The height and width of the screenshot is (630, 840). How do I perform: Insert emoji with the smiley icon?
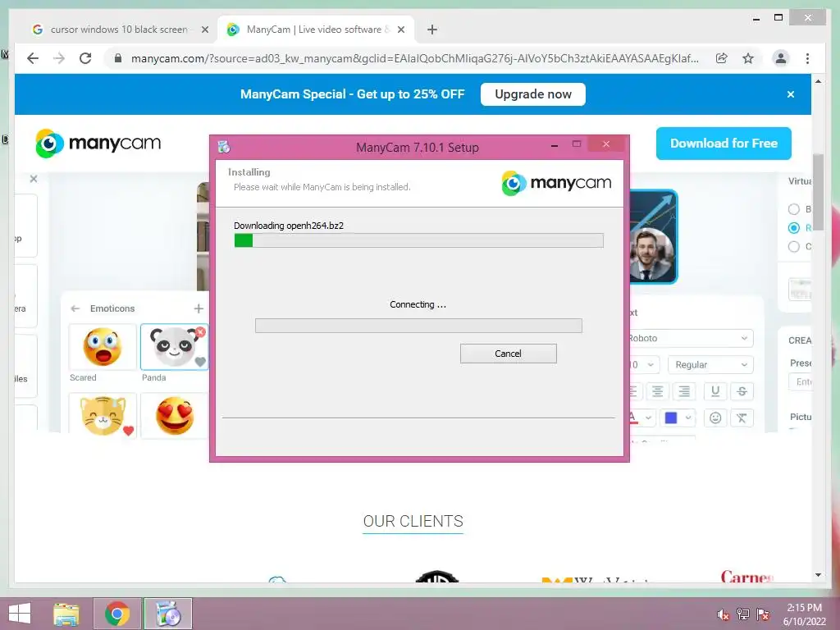tap(715, 418)
